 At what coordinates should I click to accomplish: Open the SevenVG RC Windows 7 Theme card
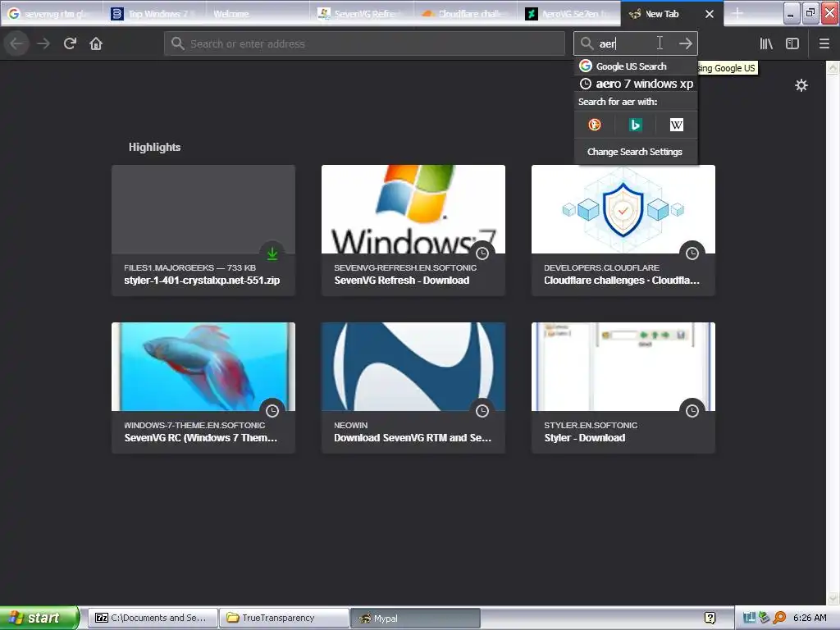[x=203, y=387]
